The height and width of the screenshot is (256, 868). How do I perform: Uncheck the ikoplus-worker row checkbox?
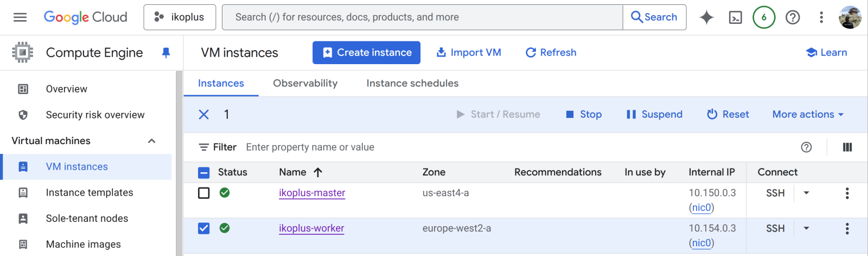(x=204, y=228)
